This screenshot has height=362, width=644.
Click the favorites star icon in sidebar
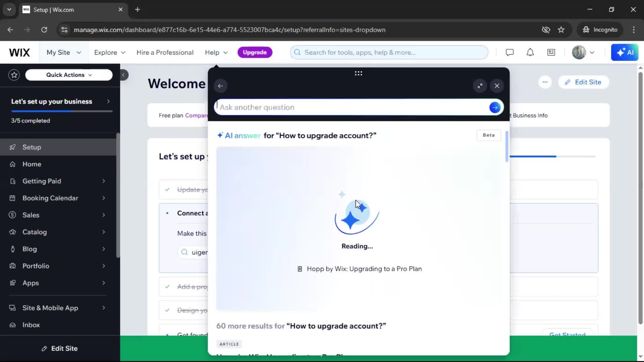click(x=14, y=75)
